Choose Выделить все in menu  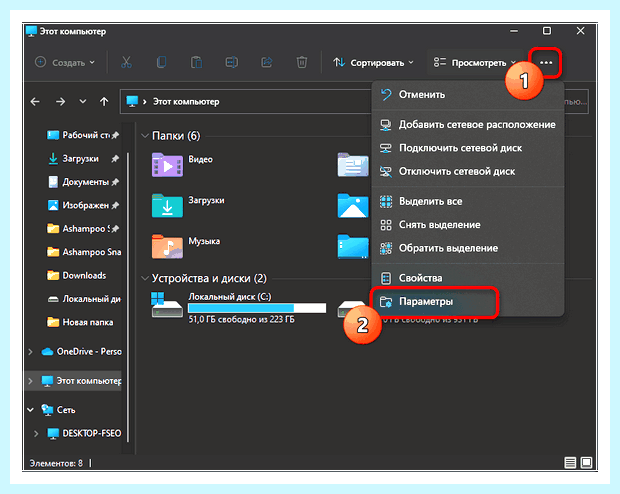point(467,201)
